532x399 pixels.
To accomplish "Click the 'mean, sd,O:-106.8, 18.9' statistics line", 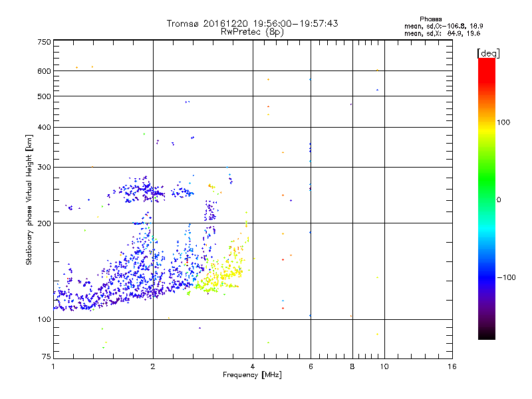I will tap(444, 26).
